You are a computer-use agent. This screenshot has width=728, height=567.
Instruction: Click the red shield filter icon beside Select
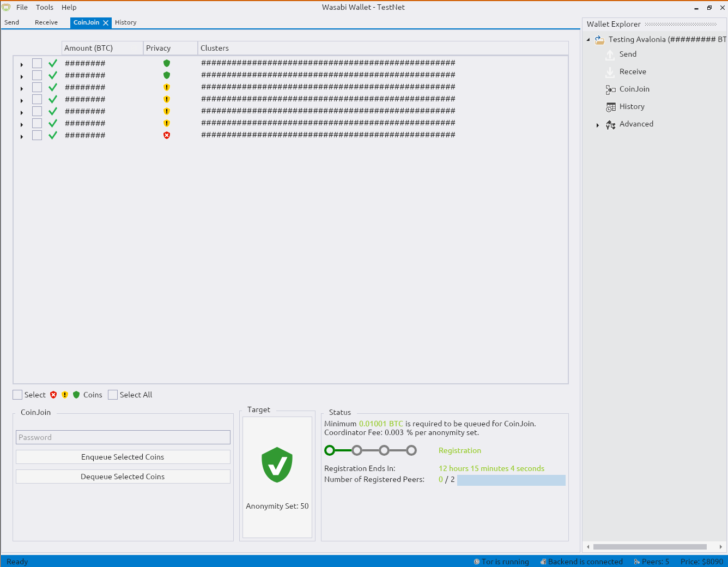[53, 395]
